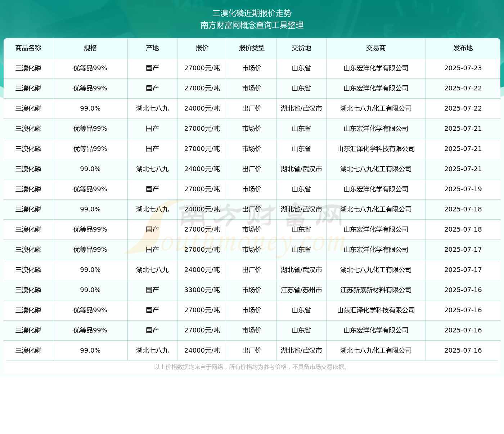Click 出厂价 in the 2025-07-16 row
This screenshot has height=434, width=504.
[252, 350]
